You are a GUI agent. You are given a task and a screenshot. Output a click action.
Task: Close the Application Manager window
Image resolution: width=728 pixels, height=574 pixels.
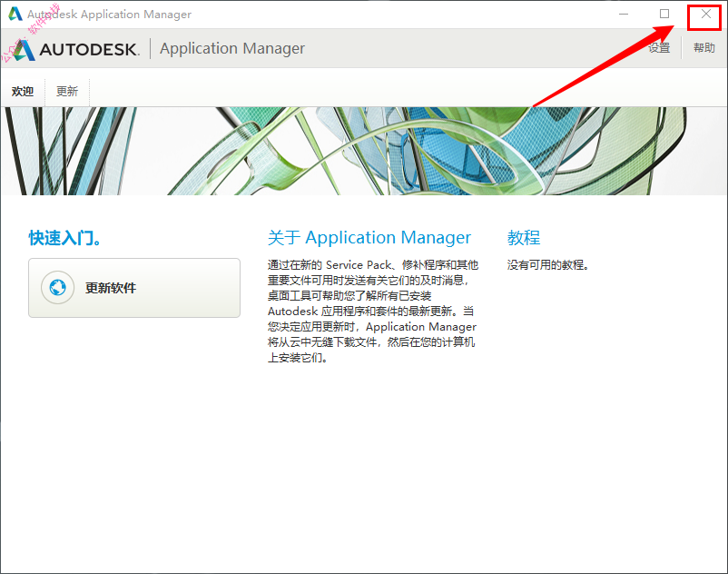(705, 15)
